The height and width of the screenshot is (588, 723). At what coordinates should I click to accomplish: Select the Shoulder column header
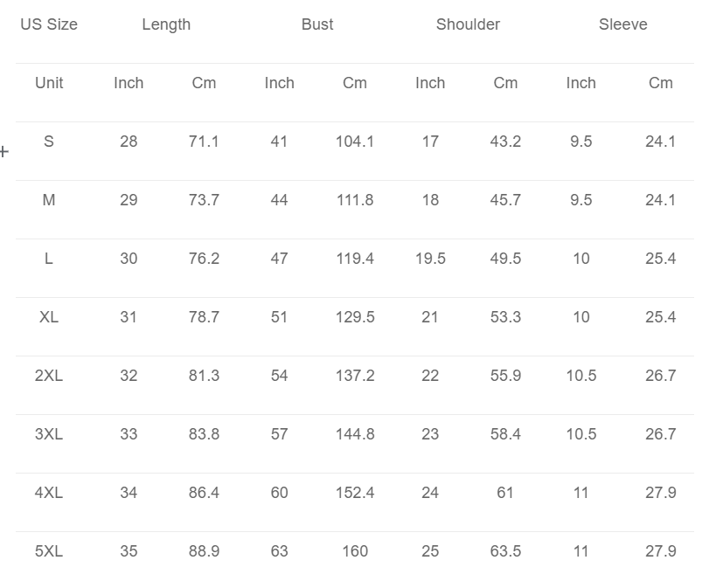[x=468, y=24]
